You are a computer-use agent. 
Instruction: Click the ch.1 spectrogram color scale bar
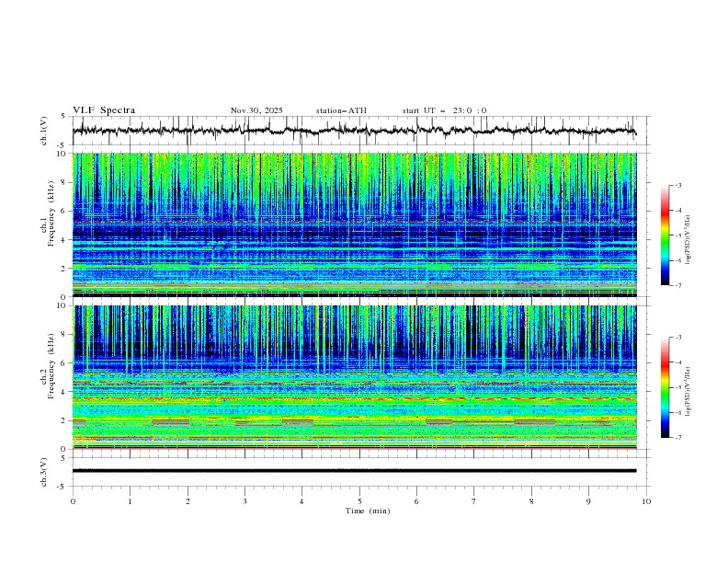point(665,235)
